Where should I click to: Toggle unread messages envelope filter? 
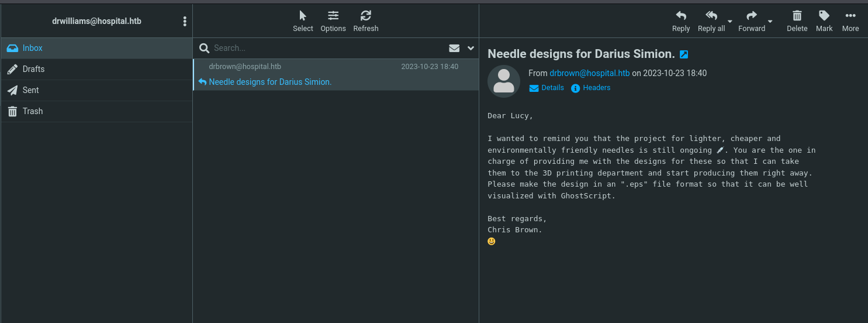click(454, 48)
